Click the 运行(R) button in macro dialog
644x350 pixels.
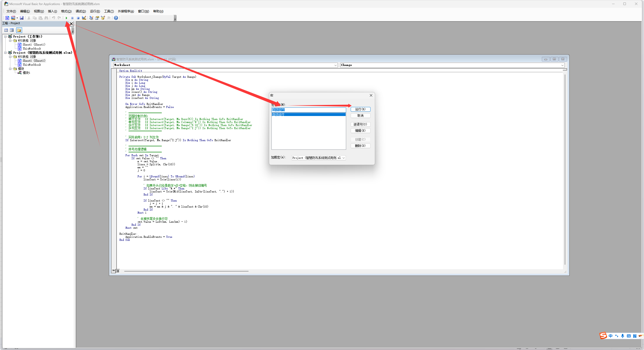pos(360,109)
